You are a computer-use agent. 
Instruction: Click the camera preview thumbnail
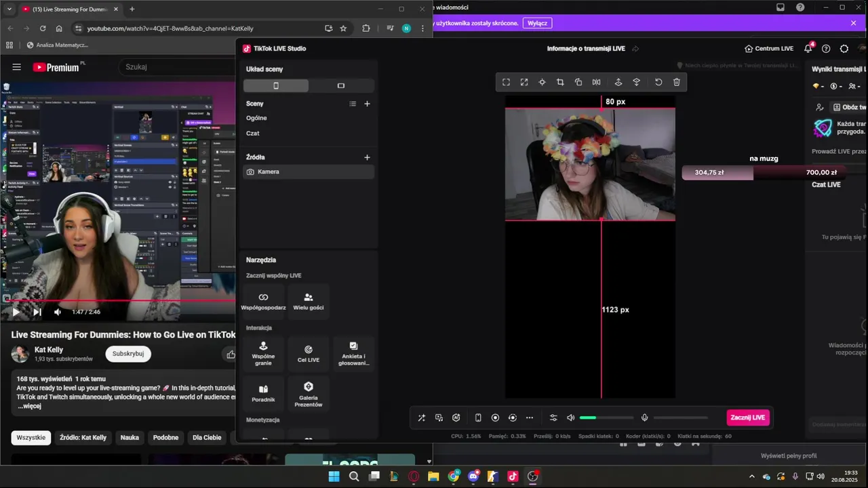click(590, 164)
